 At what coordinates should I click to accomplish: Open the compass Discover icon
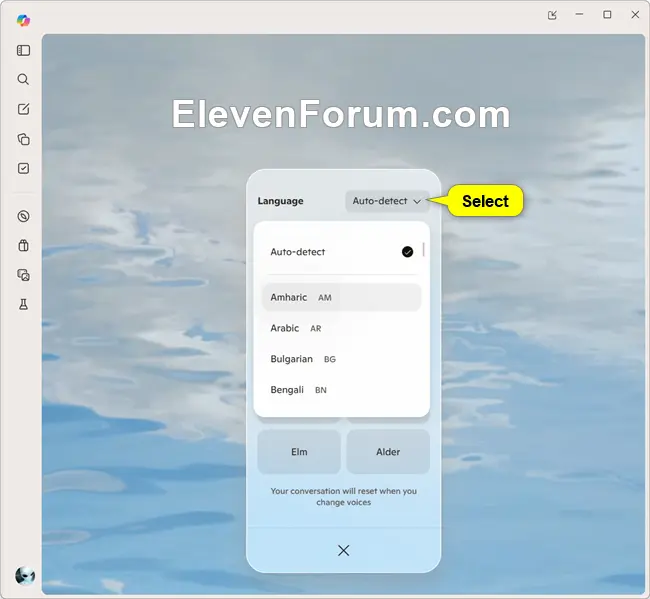point(23,216)
